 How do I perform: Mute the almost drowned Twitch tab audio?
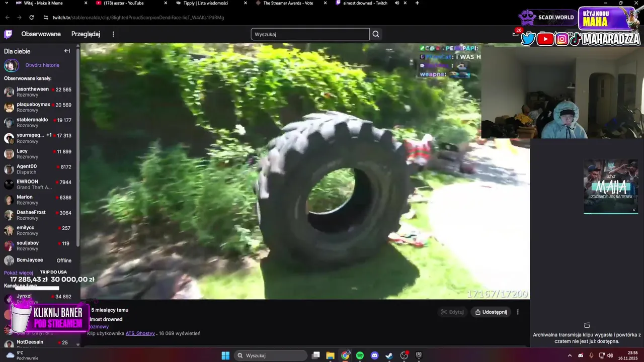coord(397,3)
